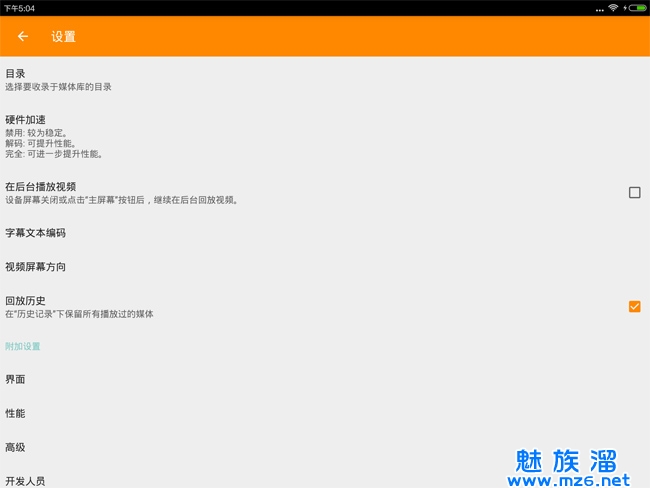Open the 界面 settings page
The height and width of the screenshot is (488, 650).
[325, 379]
